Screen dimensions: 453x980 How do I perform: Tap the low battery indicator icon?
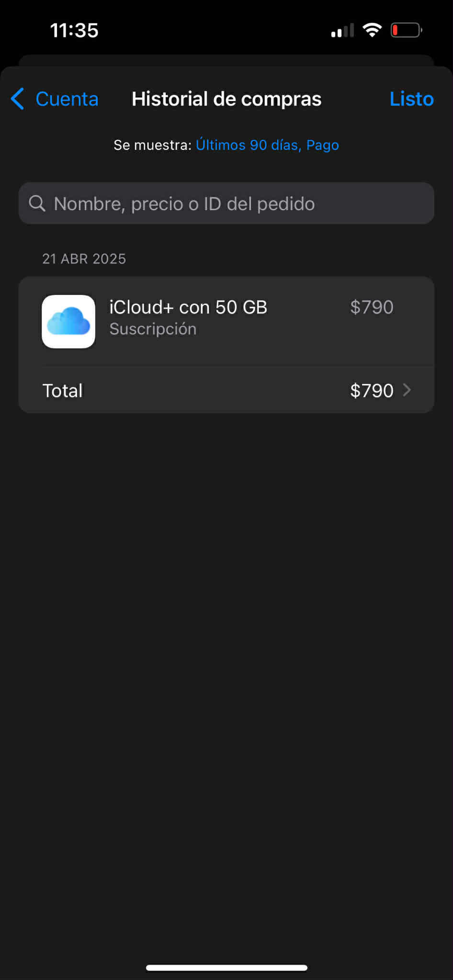pos(406,30)
